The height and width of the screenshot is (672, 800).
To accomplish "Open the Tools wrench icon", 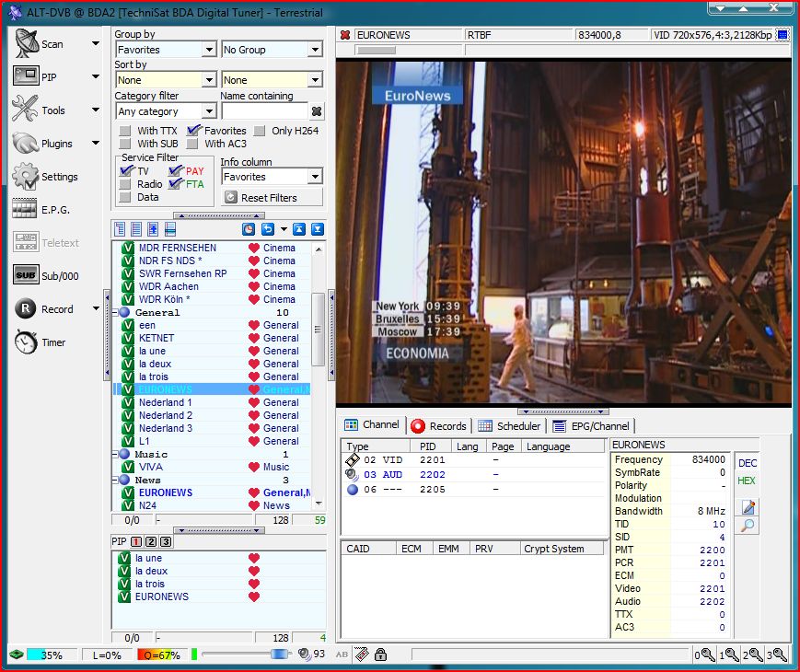I will [x=25, y=110].
